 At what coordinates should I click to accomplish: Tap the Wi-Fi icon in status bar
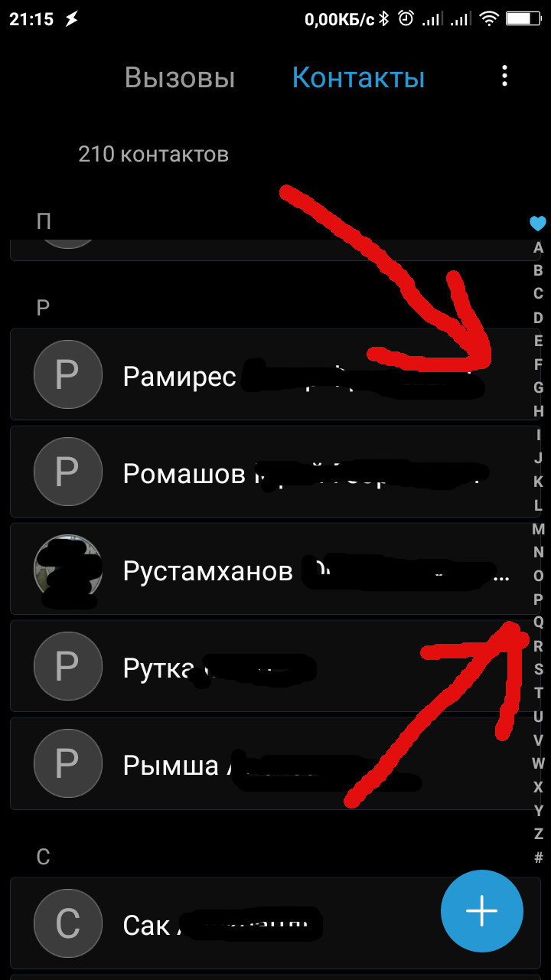pyautogui.click(x=488, y=19)
